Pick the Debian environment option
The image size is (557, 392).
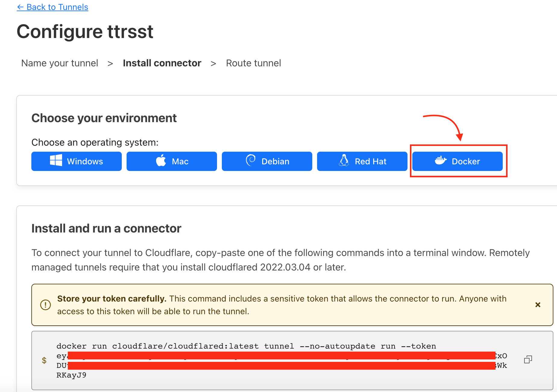267,161
